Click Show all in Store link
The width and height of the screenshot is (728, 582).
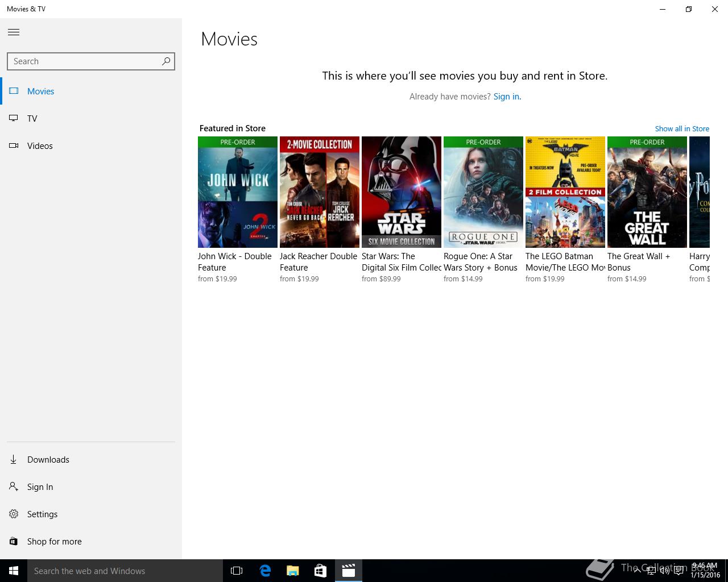682,128
